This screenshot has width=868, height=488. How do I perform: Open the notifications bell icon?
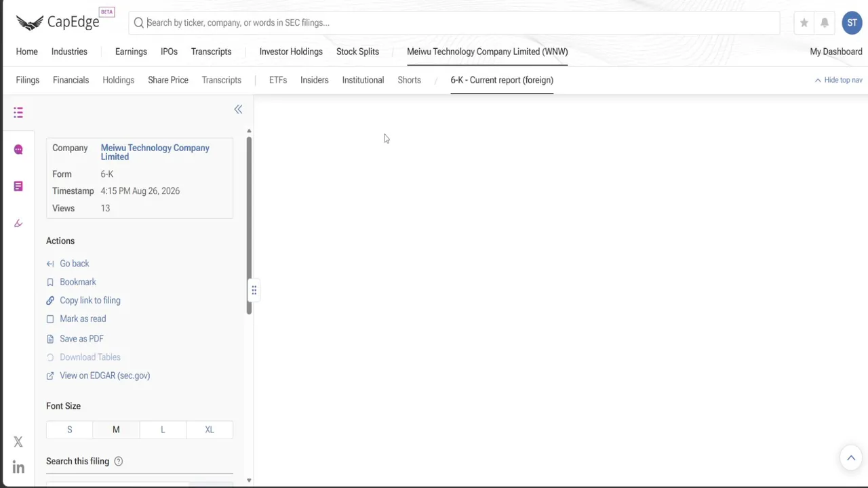click(x=825, y=23)
